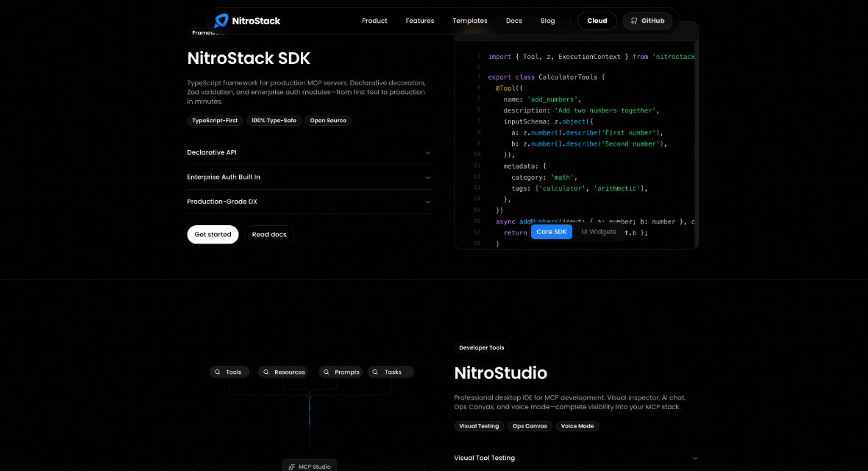Click the '@Tool({' code line

click(x=509, y=88)
